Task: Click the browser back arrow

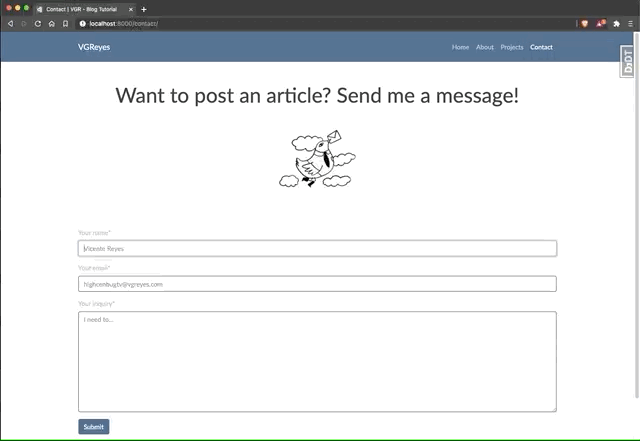Action: pyautogui.click(x=10, y=23)
